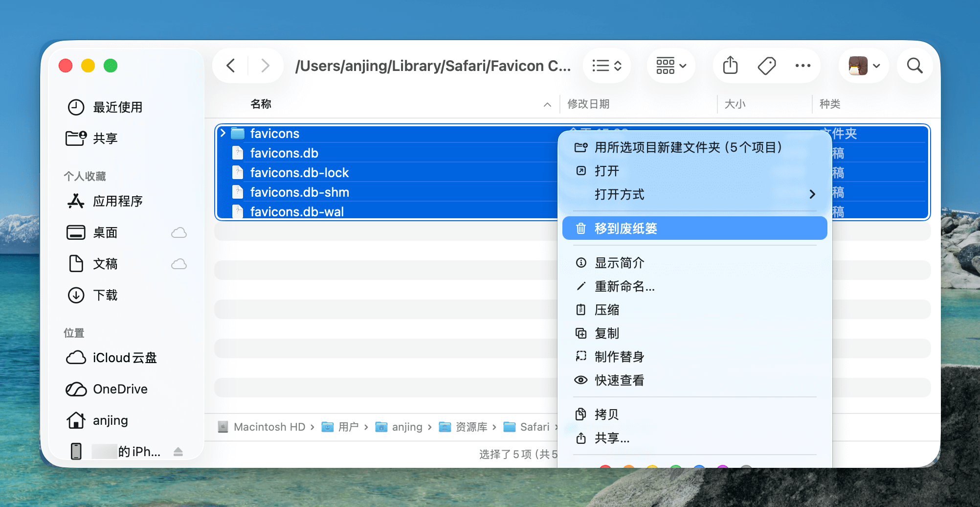Click 用户 in the path bar
The height and width of the screenshot is (507, 980).
pyautogui.click(x=340, y=427)
